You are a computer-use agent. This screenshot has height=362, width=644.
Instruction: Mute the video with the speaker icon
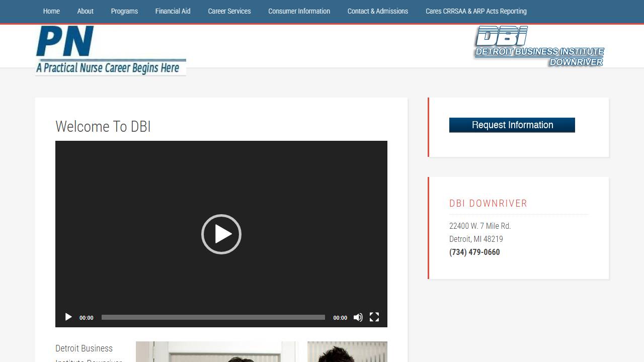pos(358,317)
